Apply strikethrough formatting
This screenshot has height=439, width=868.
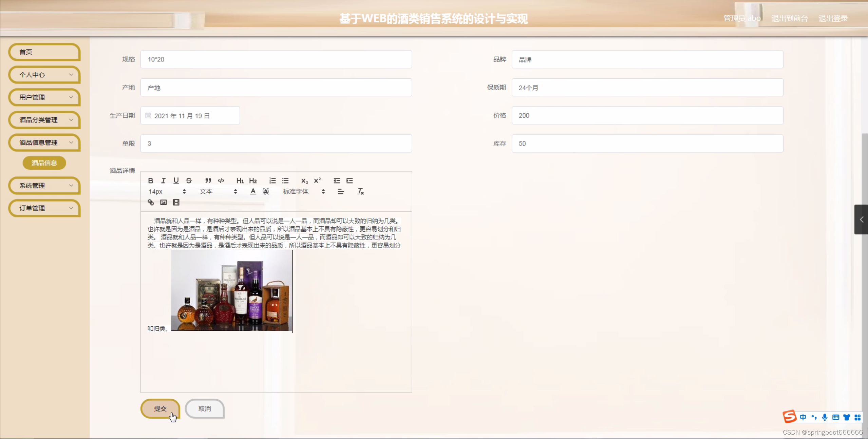189,180
